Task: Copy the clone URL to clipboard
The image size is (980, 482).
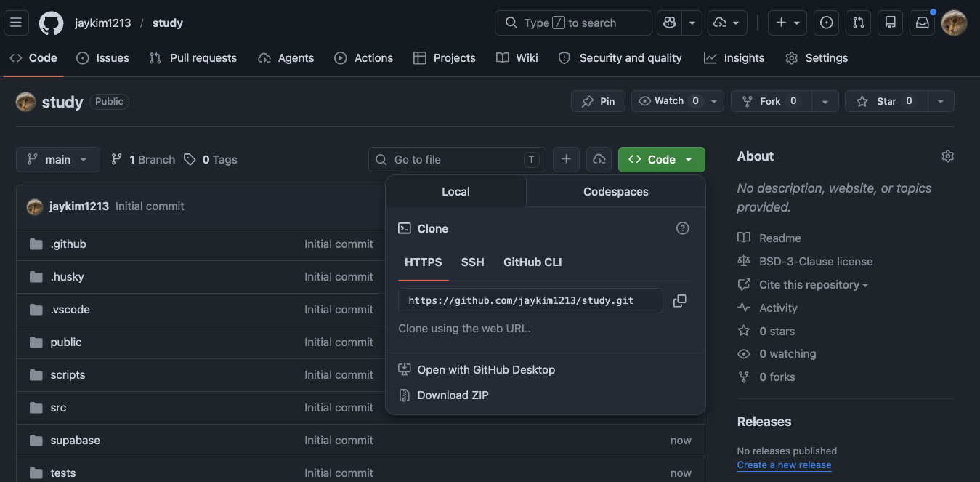Action: 680,300
